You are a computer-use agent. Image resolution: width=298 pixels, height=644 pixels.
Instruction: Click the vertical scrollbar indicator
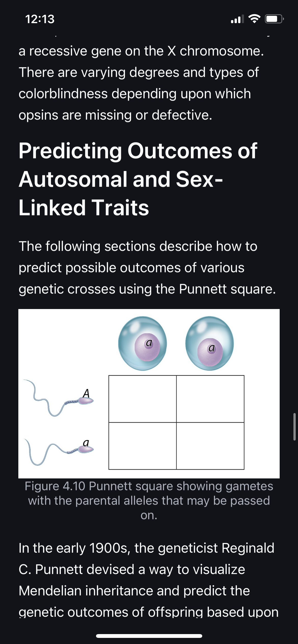point(294,427)
